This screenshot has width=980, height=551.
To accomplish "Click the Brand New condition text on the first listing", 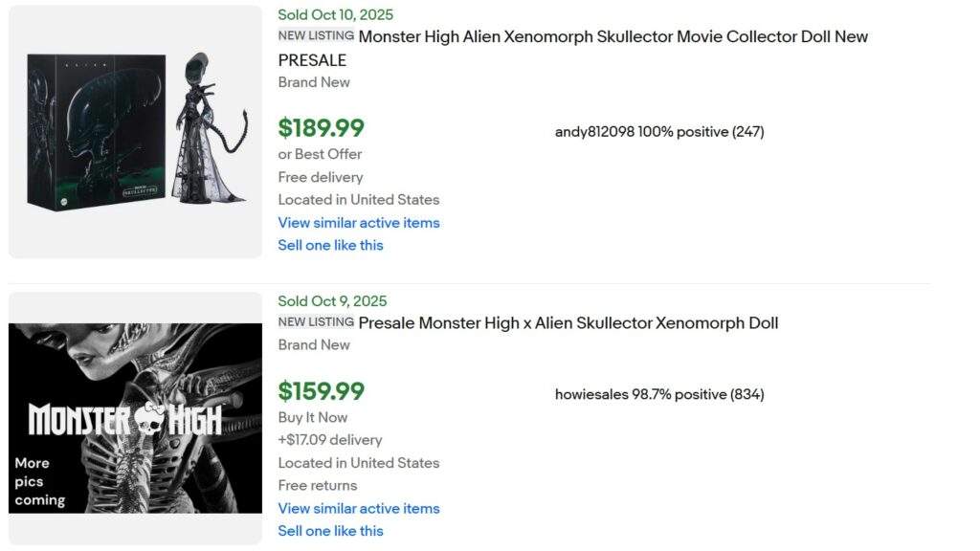I will (314, 82).
